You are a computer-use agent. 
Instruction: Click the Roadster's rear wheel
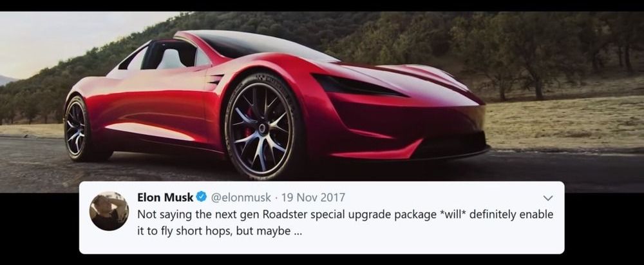81,128
